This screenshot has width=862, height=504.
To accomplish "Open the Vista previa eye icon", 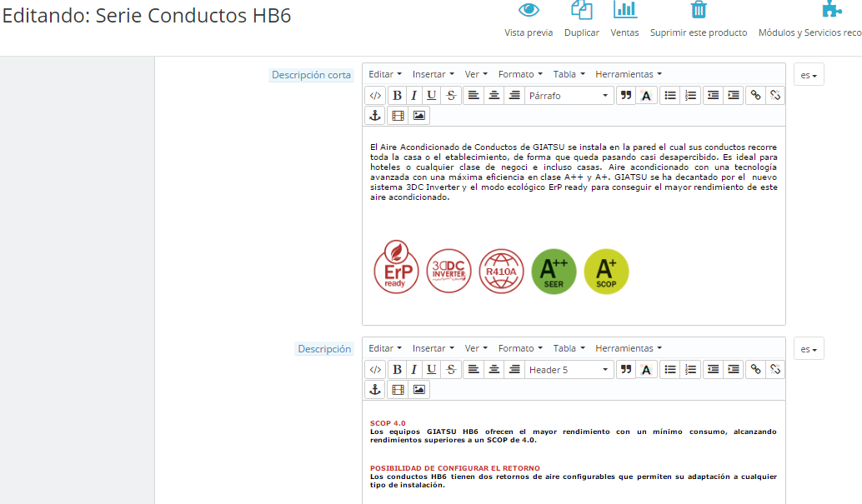I will (x=529, y=9).
